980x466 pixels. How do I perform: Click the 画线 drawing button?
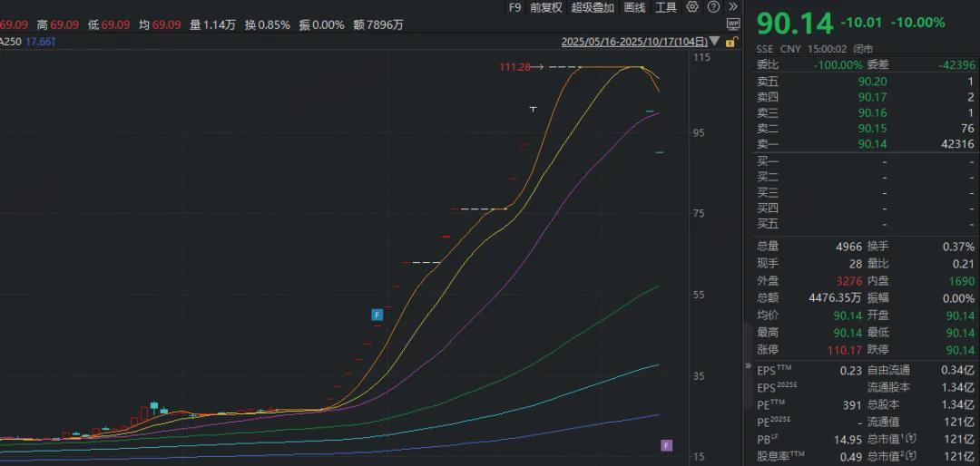634,7
